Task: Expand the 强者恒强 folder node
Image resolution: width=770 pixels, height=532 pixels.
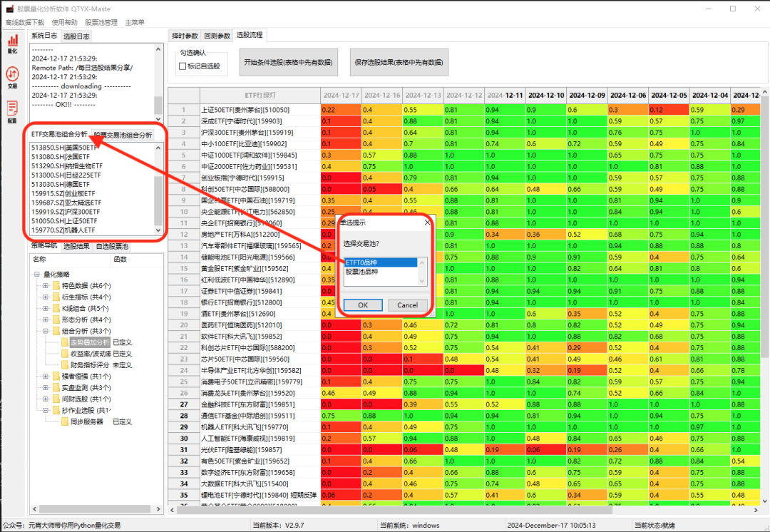Action: (x=46, y=377)
